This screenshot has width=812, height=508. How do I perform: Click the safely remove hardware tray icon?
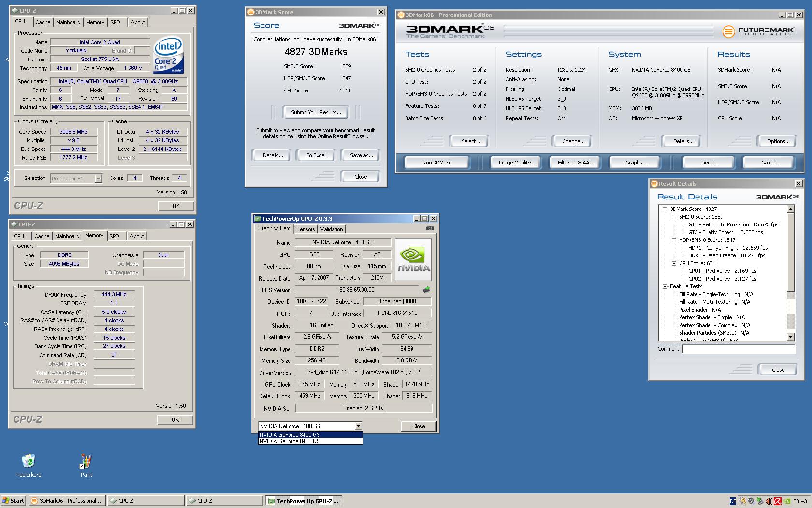(x=760, y=501)
